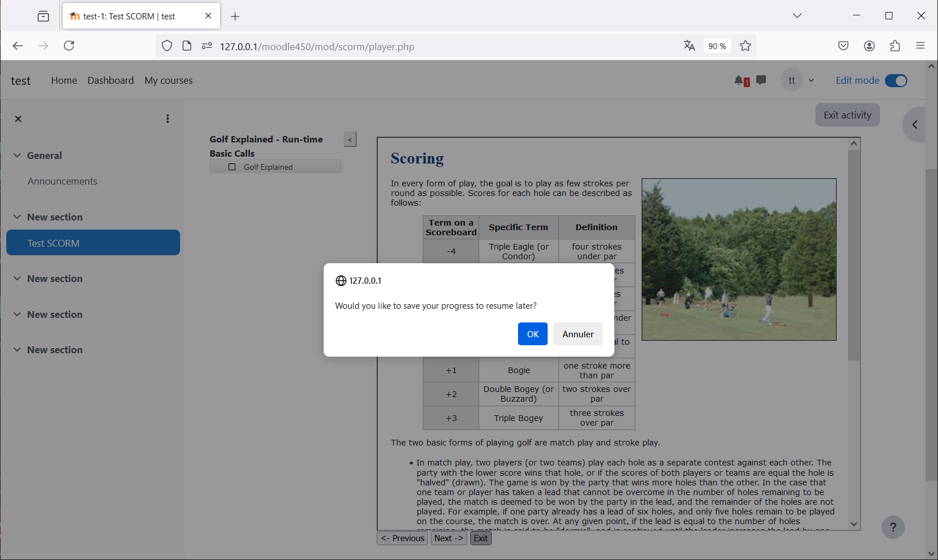Select Golf Explained in SCORM contents

[x=268, y=167]
